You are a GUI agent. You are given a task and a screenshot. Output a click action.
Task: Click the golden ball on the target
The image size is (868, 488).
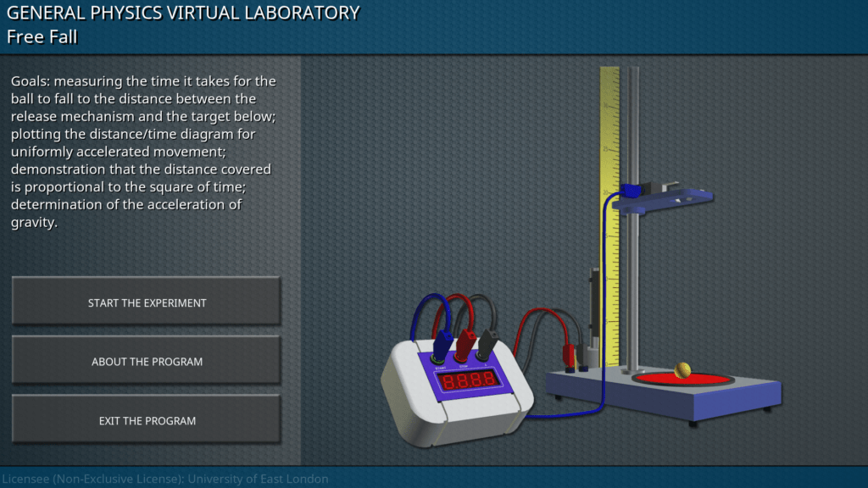pos(682,369)
